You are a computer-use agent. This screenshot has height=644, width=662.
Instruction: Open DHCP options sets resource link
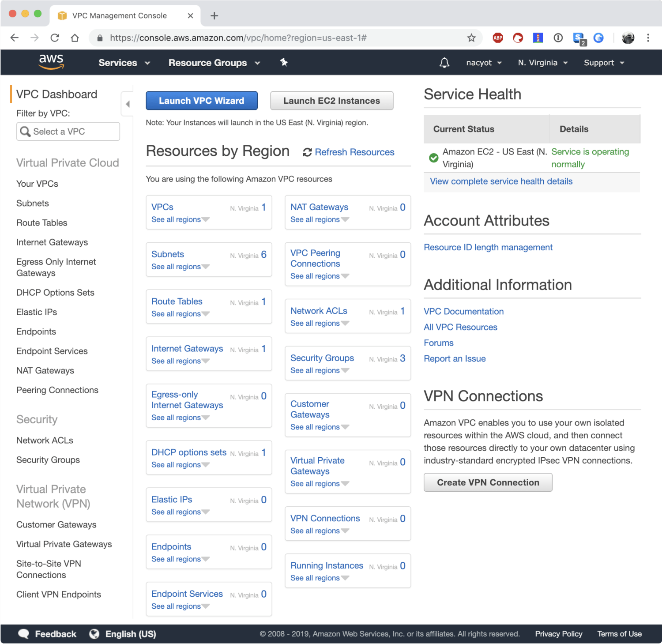click(x=189, y=452)
